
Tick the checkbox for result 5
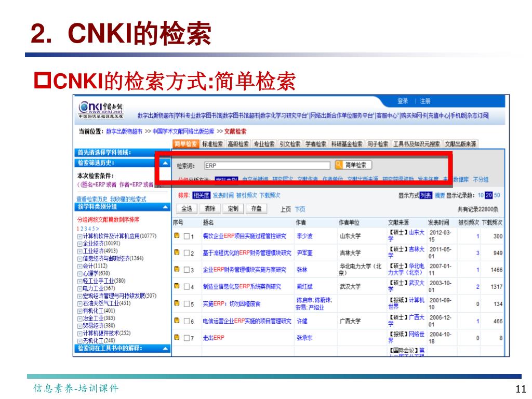coord(187,304)
